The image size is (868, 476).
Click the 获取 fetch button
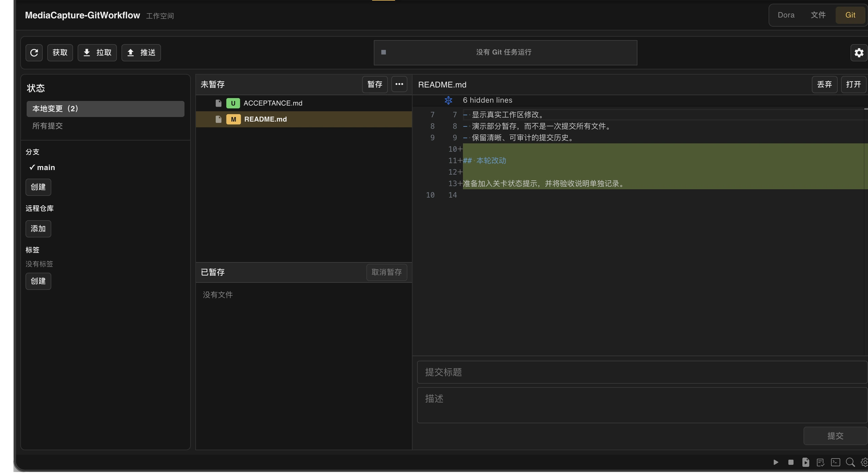coord(60,53)
